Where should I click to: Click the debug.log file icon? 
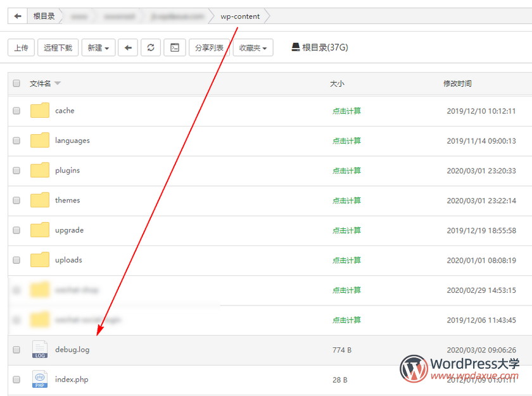40,349
